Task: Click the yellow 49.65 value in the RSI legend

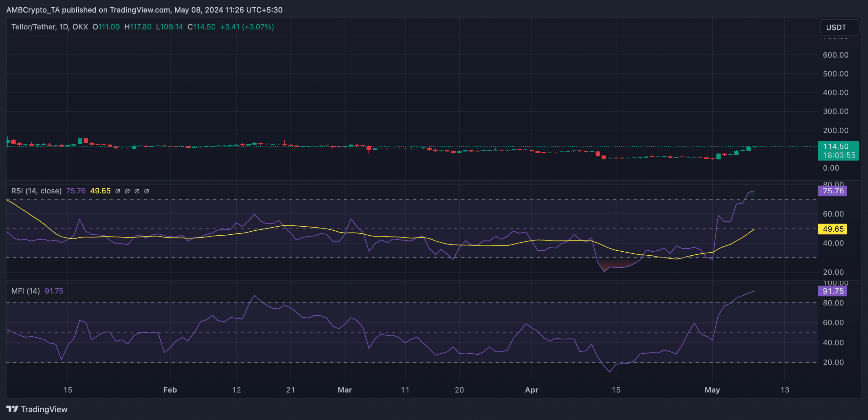Action: point(100,191)
